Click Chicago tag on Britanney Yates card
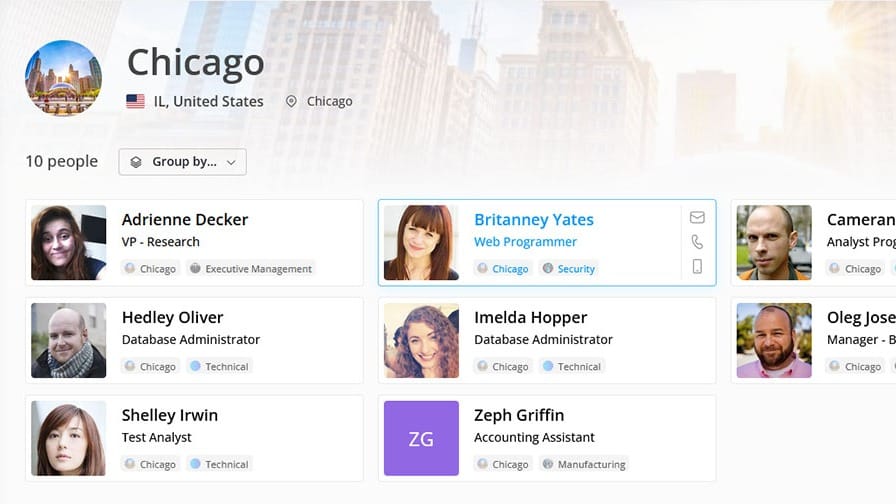The width and height of the screenshot is (896, 504). pyautogui.click(x=503, y=269)
